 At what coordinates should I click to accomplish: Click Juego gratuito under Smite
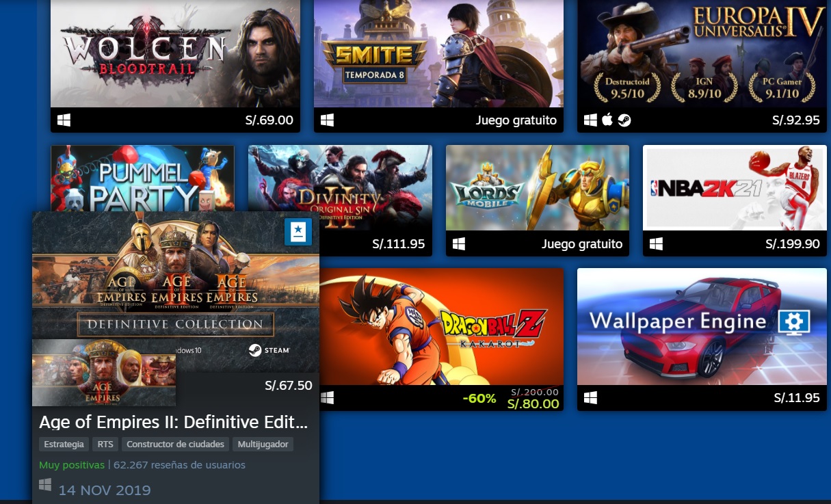point(516,120)
